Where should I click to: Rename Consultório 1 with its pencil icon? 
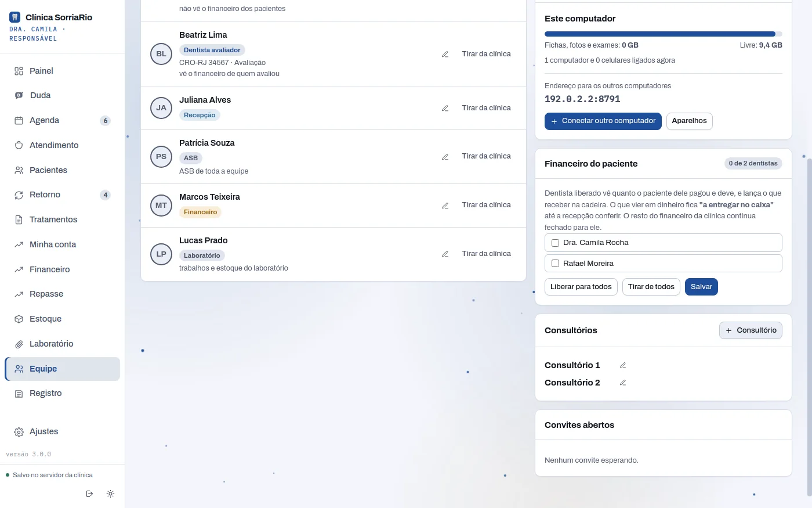(x=622, y=365)
